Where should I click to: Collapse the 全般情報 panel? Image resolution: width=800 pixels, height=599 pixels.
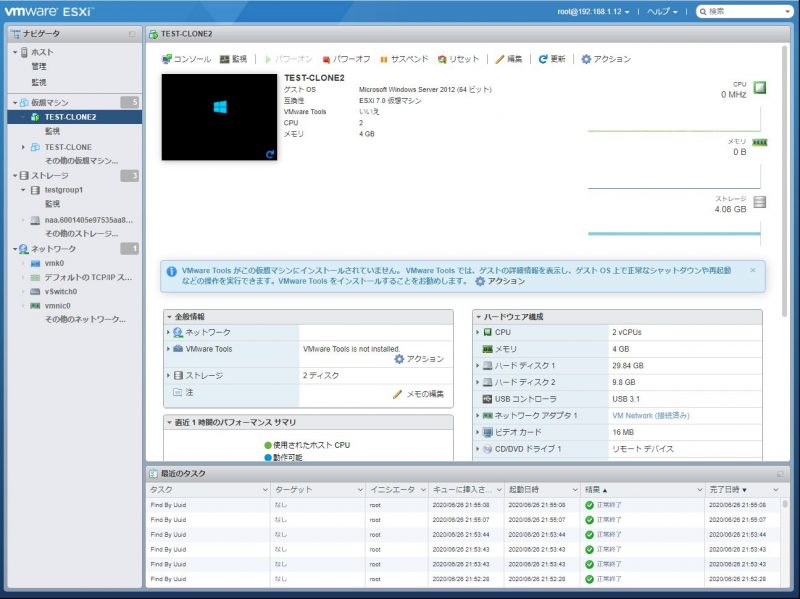tap(169, 317)
